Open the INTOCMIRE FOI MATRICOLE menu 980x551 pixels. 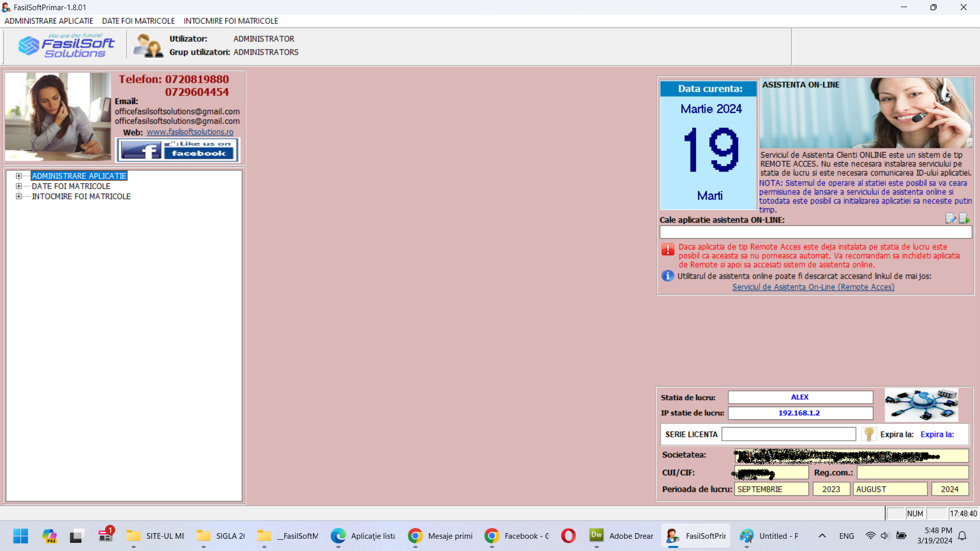click(231, 21)
